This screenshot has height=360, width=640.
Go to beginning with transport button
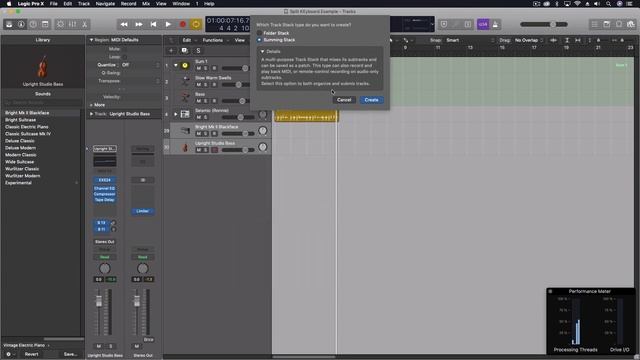[153, 24]
